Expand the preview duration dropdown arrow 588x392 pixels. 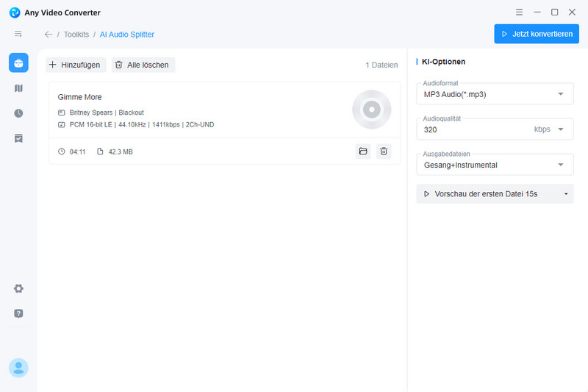click(x=566, y=194)
